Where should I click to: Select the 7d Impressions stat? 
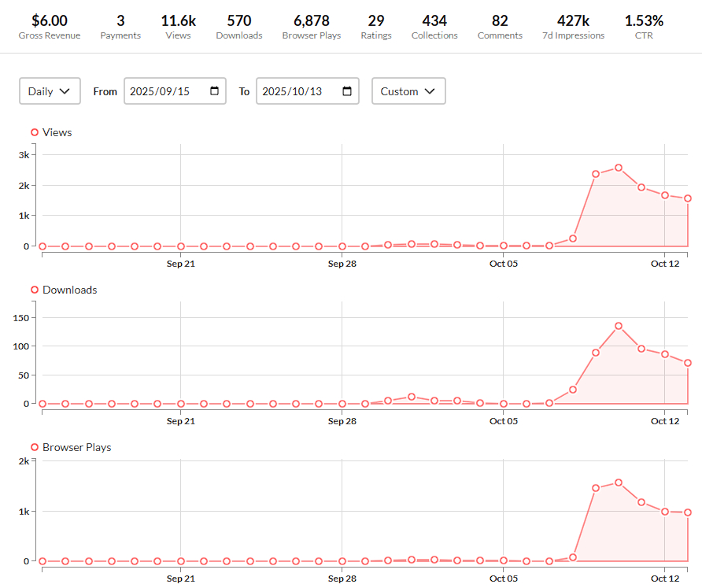tap(573, 26)
